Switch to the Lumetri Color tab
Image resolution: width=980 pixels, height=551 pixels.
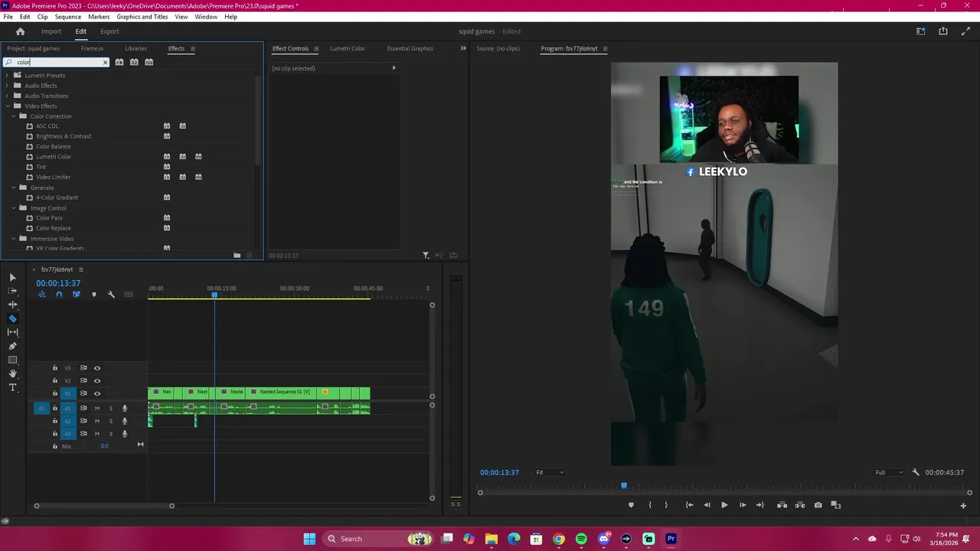point(348,48)
